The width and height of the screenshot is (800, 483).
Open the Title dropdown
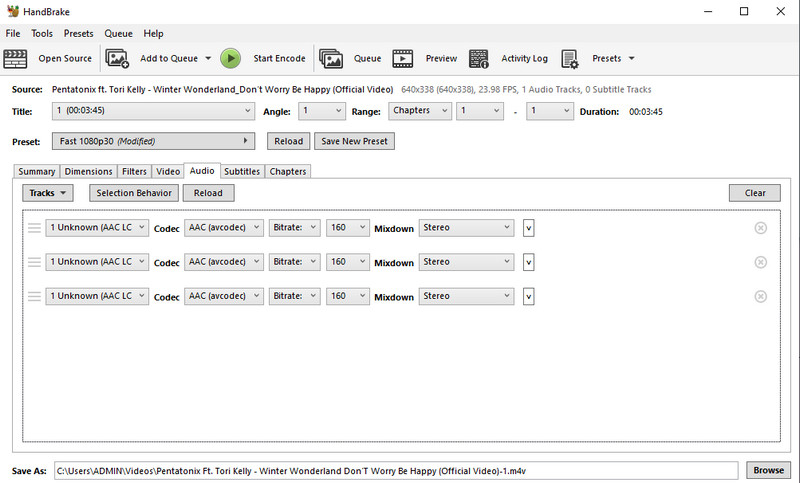coord(153,111)
